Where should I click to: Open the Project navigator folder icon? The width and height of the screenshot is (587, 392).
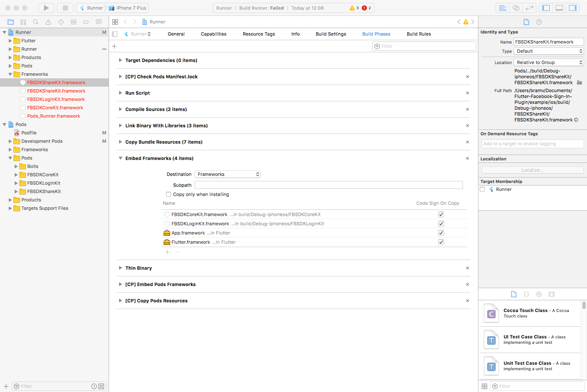coord(11,22)
